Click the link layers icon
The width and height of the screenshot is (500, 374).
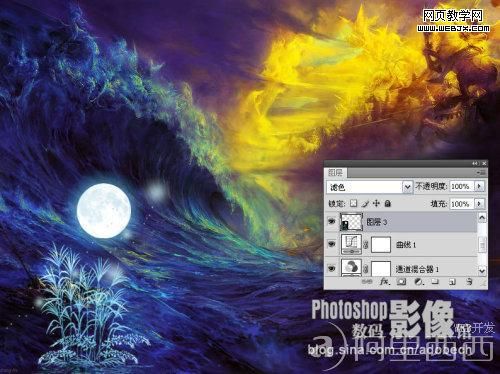pos(367,282)
